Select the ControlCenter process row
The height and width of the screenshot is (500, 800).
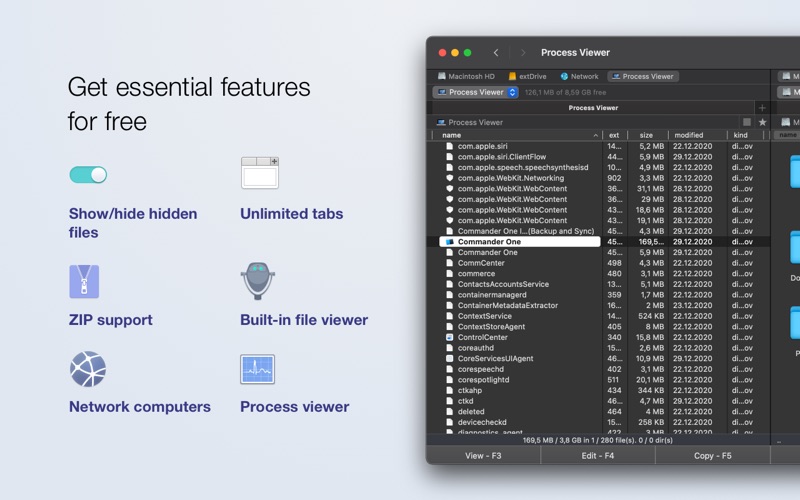tap(482, 337)
